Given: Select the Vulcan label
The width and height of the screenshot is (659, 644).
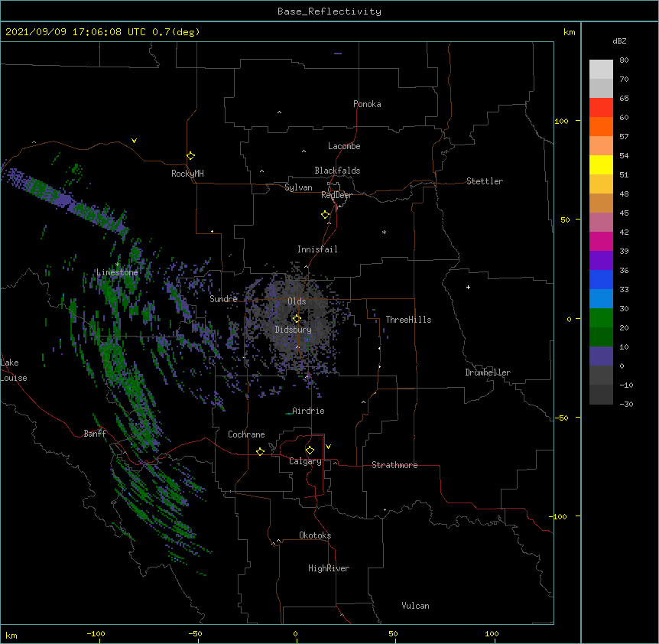Looking at the screenshot, I should (415, 606).
